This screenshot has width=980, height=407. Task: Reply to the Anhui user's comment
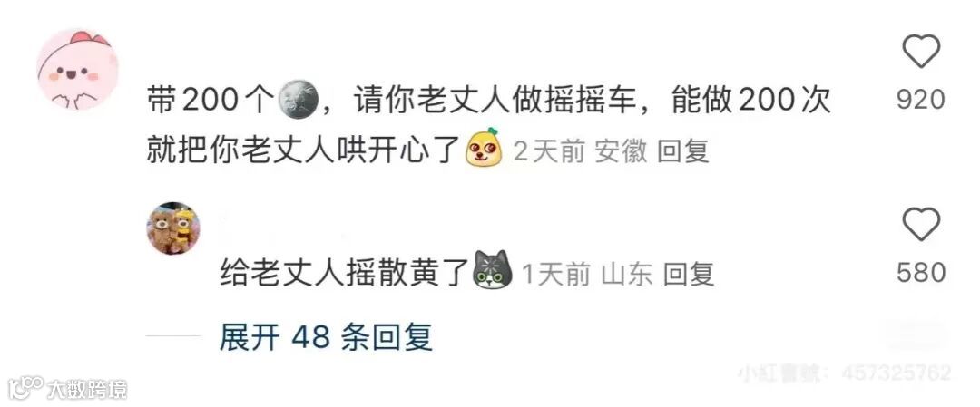click(x=683, y=151)
